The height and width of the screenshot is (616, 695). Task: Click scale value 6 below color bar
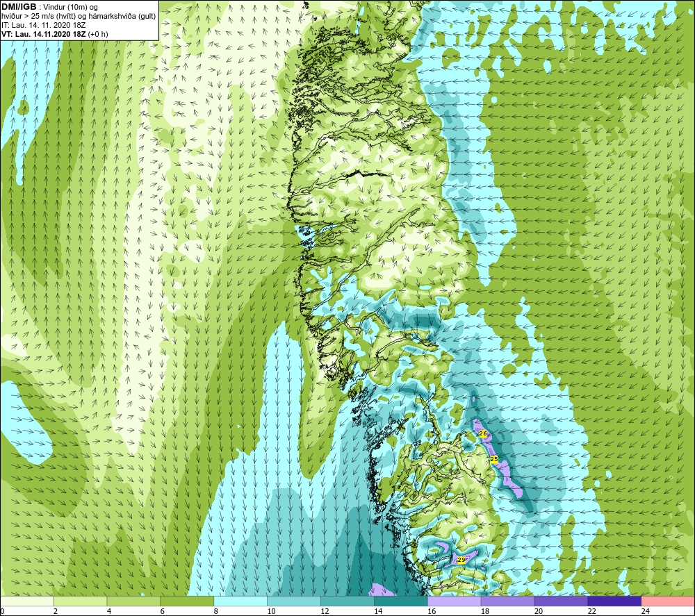(162, 611)
